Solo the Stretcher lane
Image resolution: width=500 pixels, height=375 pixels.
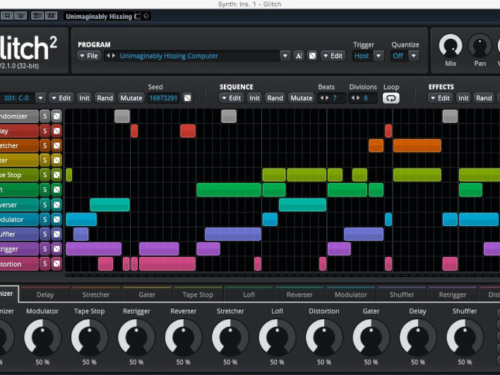click(45, 146)
